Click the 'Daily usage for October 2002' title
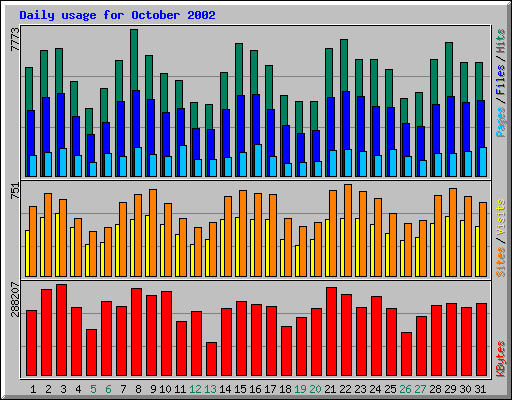Screen dimensions: 512x400 (117, 15)
